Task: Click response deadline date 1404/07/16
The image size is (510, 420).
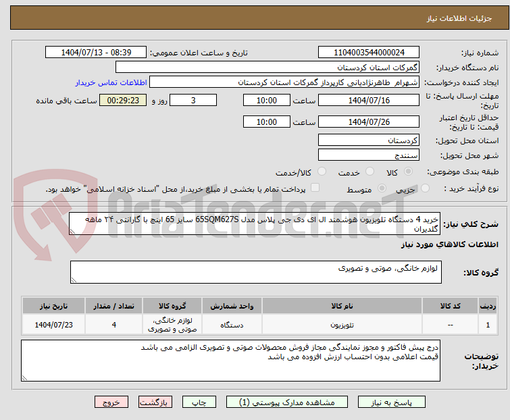Action: (x=369, y=100)
